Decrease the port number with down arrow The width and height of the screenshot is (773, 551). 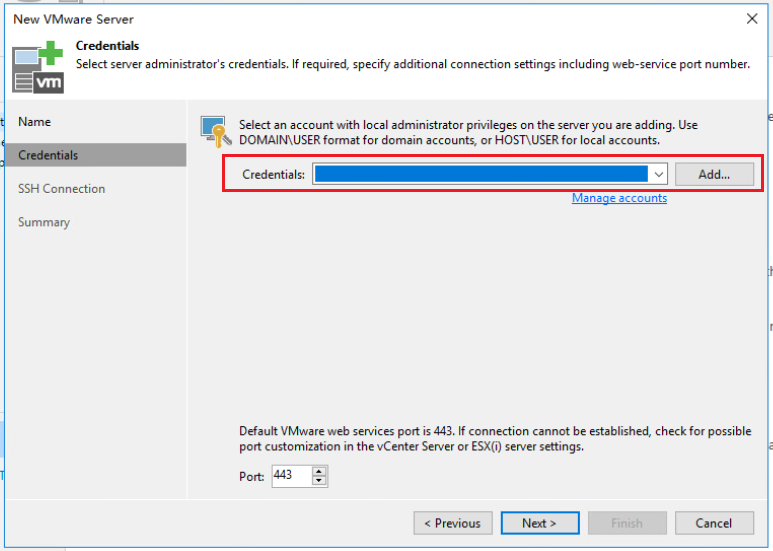coord(319,481)
